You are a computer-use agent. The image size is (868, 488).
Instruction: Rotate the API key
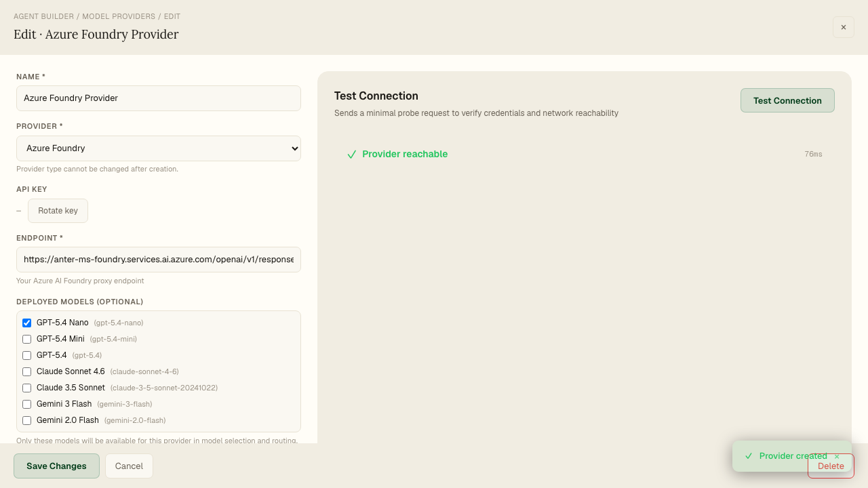pyautogui.click(x=58, y=211)
